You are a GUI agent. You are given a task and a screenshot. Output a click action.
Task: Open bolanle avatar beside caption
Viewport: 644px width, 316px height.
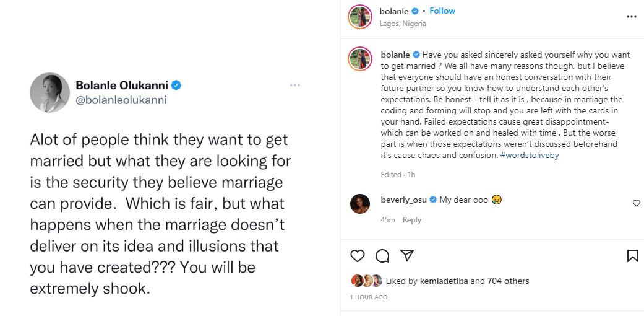[x=360, y=59]
